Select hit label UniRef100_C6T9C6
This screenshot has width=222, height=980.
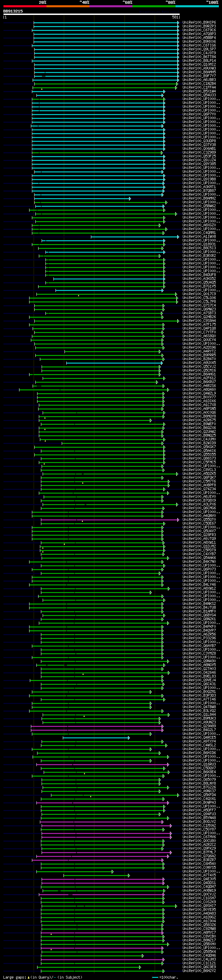point(199,30)
